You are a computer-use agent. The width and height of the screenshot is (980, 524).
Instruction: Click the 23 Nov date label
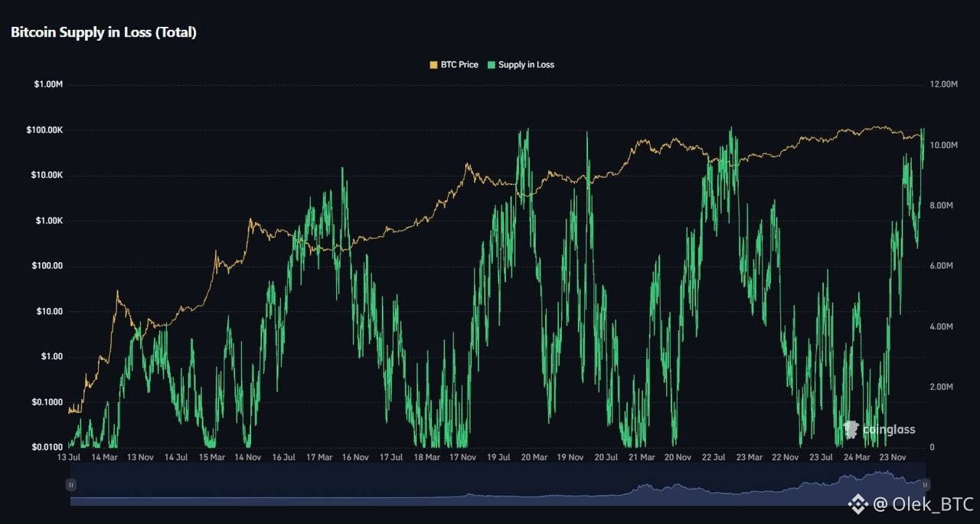892,457
